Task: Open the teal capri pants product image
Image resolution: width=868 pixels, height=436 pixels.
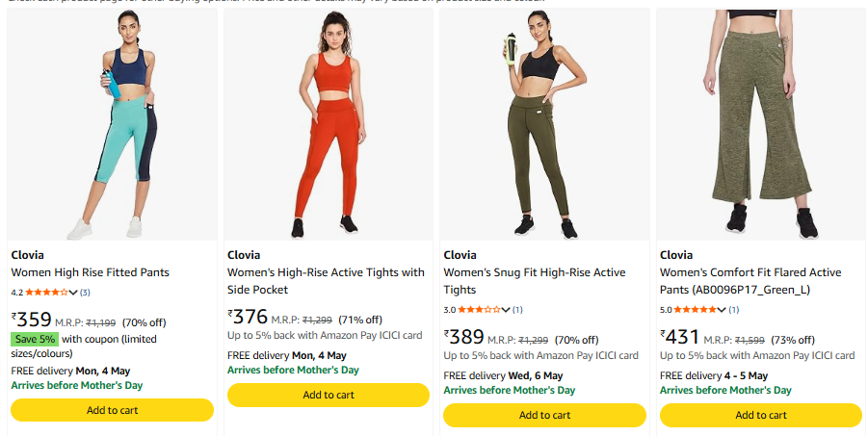Action: [x=112, y=125]
